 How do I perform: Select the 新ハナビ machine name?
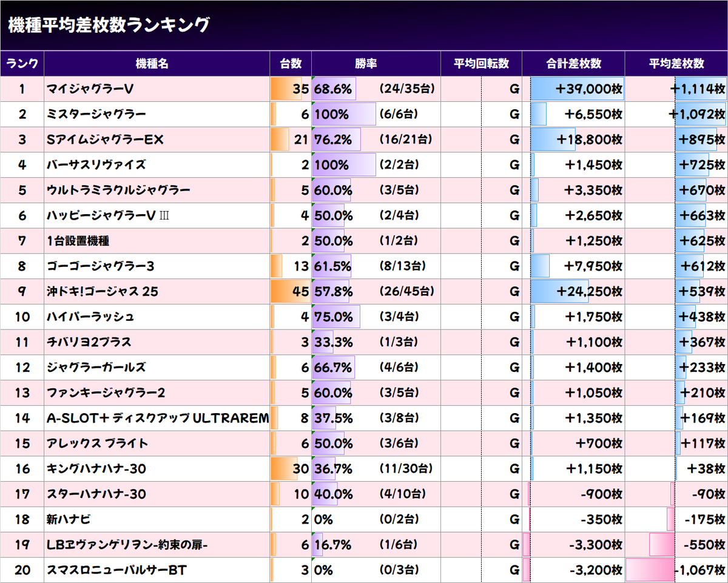tap(69, 519)
